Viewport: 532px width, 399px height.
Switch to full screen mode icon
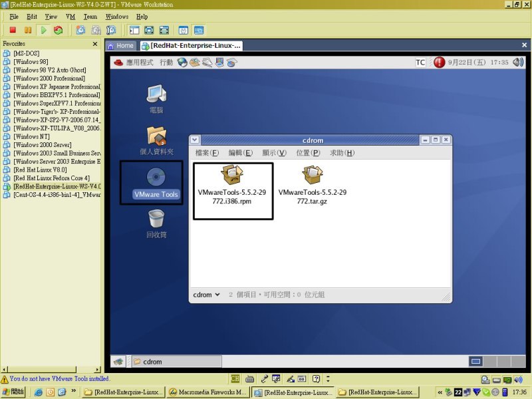(149, 30)
